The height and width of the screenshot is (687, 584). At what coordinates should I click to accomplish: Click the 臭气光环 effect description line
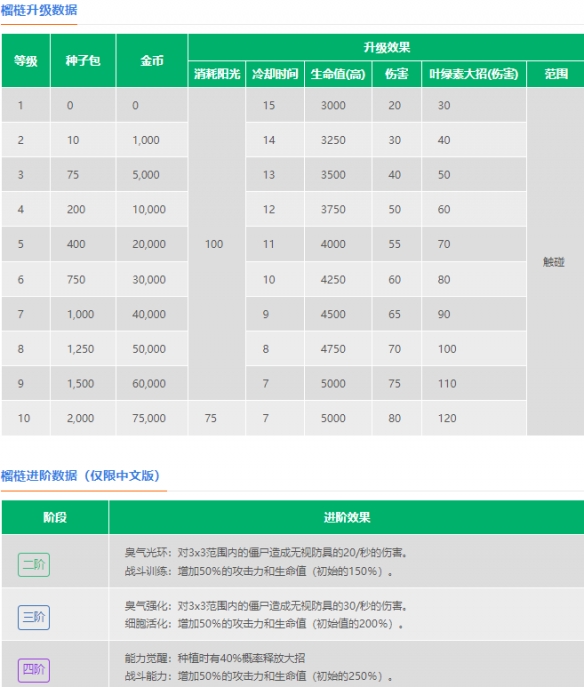click(266, 552)
